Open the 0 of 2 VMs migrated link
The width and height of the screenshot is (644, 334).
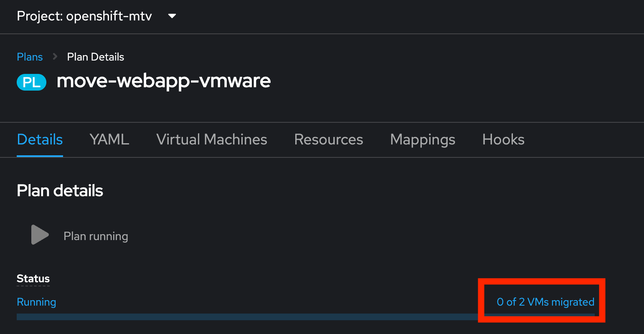[545, 302]
